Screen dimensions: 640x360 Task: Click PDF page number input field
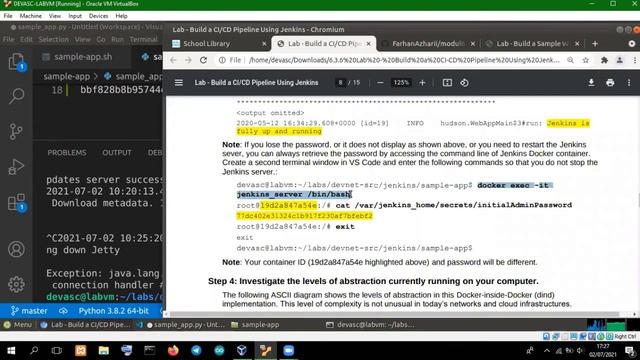(340, 82)
